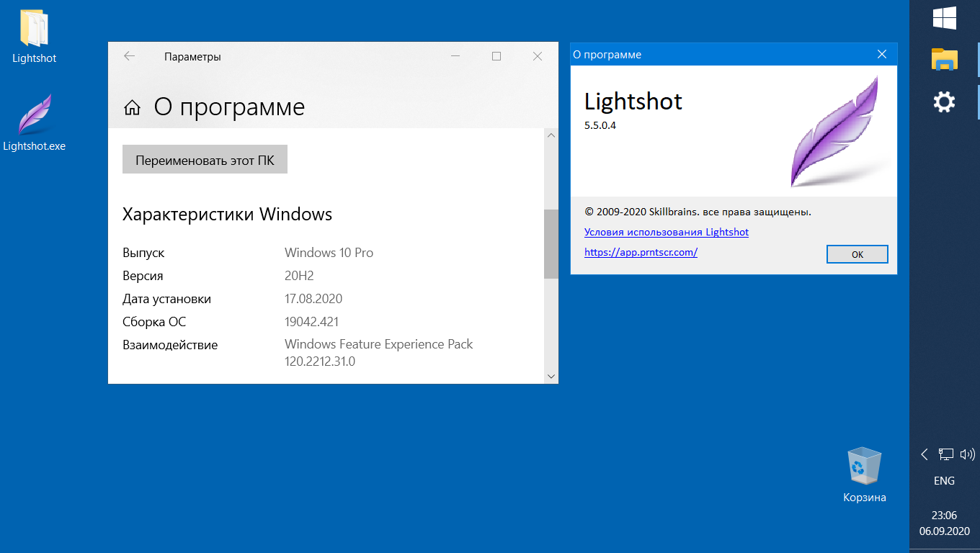
Task: Select the Lightshot.exe feather icon
Action: (x=34, y=115)
